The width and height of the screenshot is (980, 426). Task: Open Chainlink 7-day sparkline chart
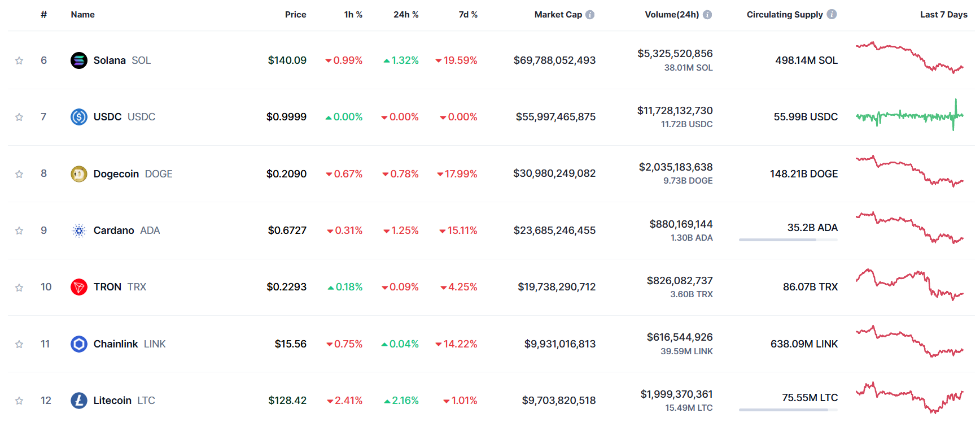pos(909,341)
